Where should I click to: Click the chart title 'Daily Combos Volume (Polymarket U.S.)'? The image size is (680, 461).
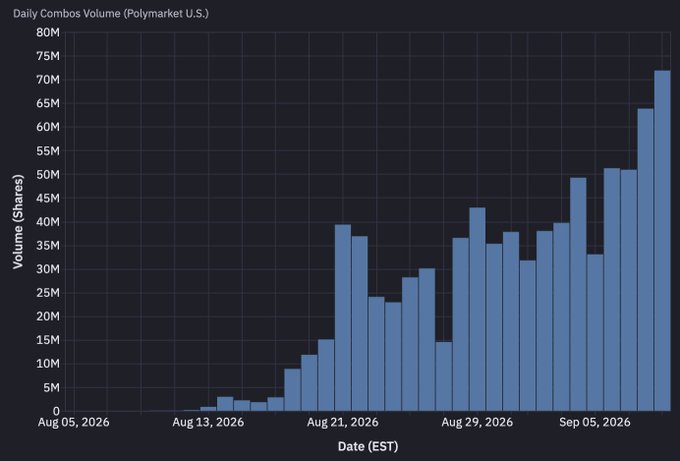click(x=111, y=13)
